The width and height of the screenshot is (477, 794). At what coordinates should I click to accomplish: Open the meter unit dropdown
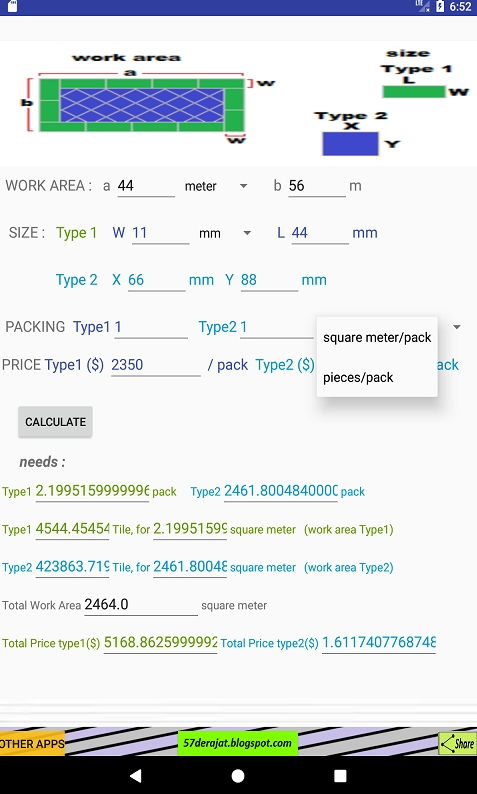[216, 186]
